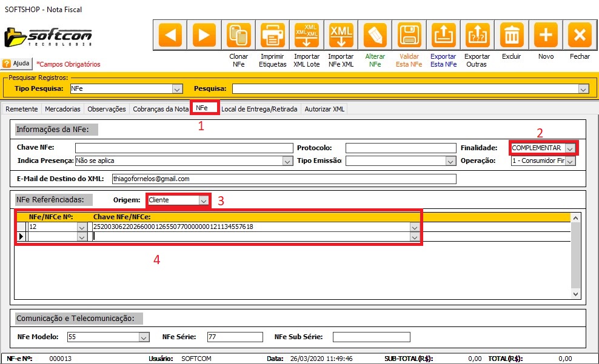Click the Importar XML Lote icon
This screenshot has height=364, width=599.
click(307, 35)
